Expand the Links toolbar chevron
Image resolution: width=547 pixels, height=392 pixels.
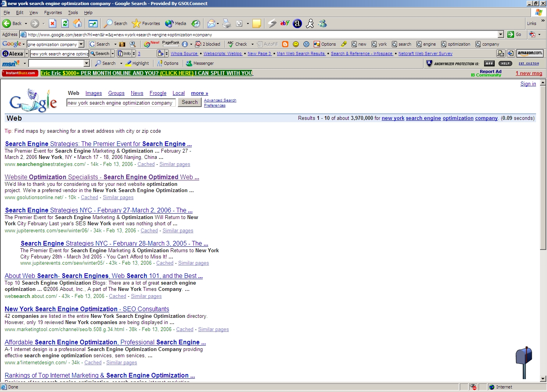(x=543, y=21)
